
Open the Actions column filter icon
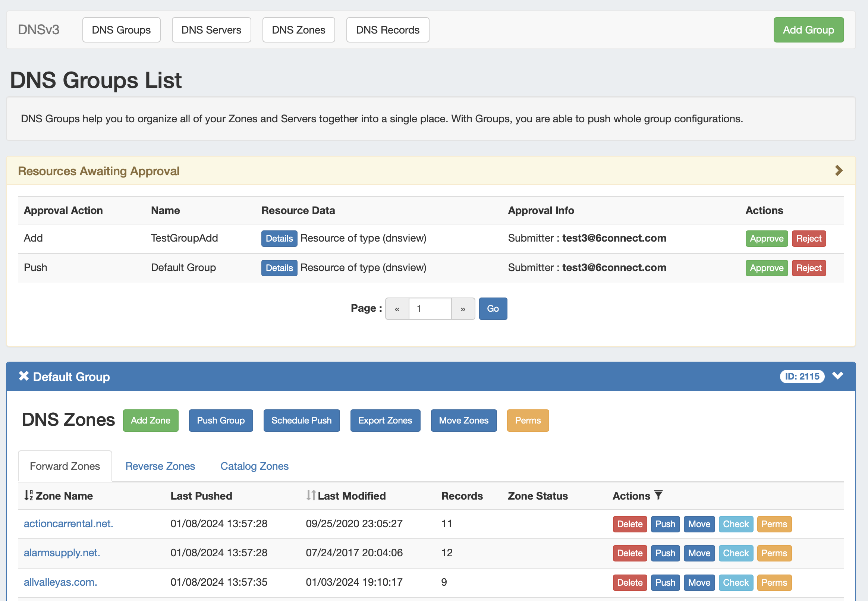click(x=658, y=495)
